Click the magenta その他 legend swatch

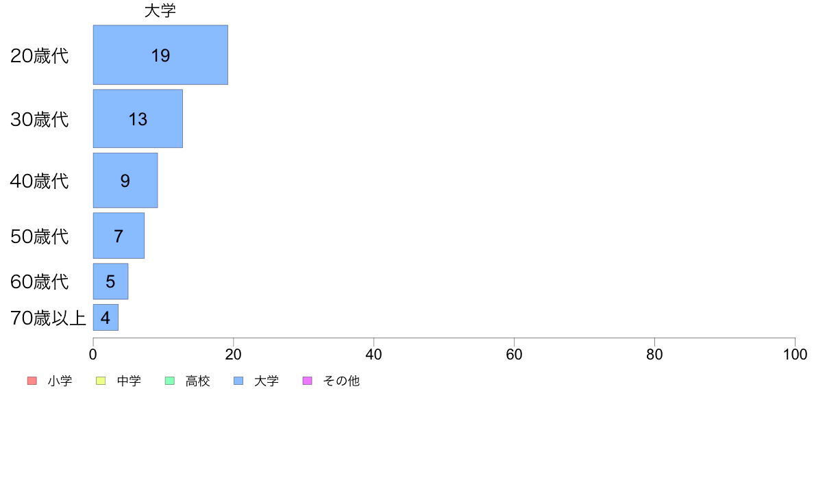coord(307,381)
